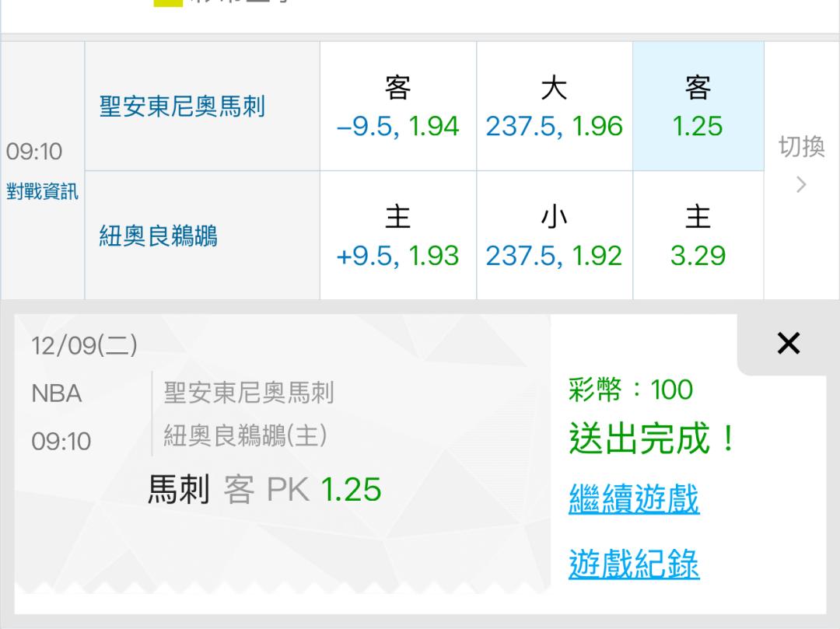Image resolution: width=840 pixels, height=629 pixels.
Task: Click the NBA league label on slip
Action: (56, 394)
